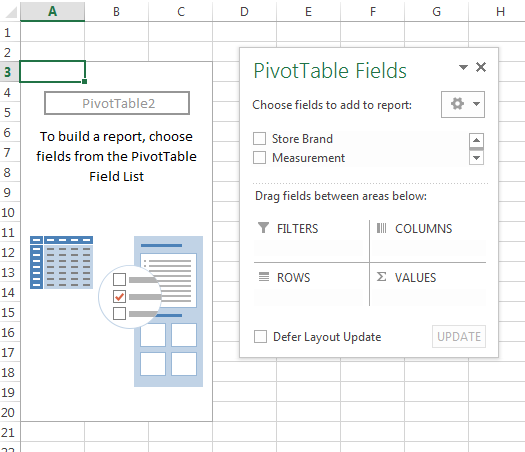The height and width of the screenshot is (452, 525).
Task: Expand the gear Tools dropdown arrow
Action: point(476,104)
